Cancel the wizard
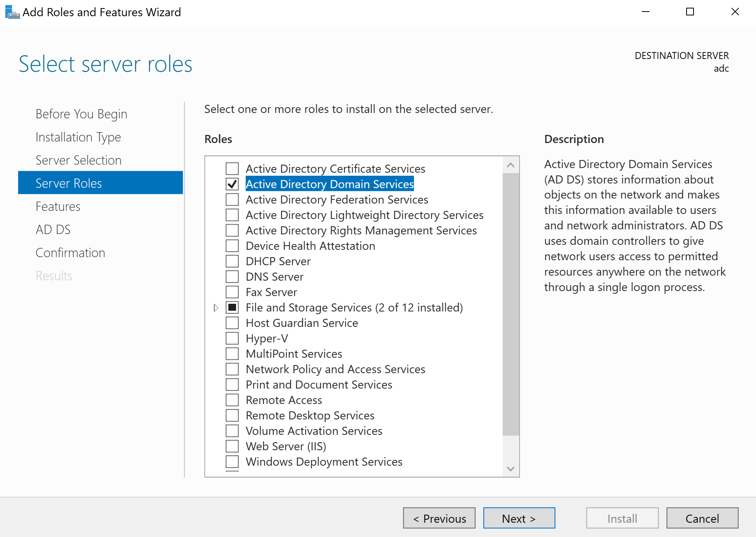 pos(702,518)
